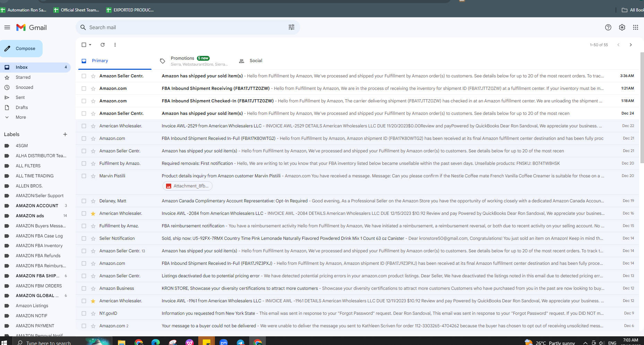Go to the older page arrow
The width and height of the screenshot is (644, 345).
coord(631,45)
